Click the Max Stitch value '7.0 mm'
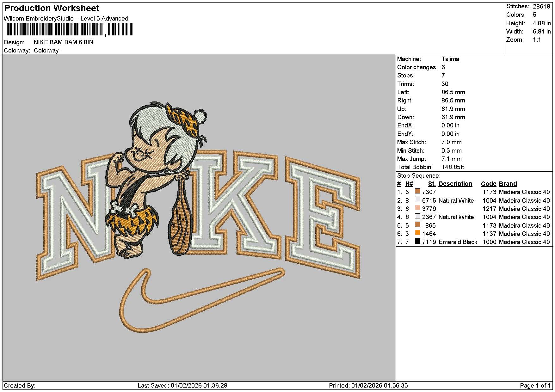The width and height of the screenshot is (555, 392). [x=451, y=142]
